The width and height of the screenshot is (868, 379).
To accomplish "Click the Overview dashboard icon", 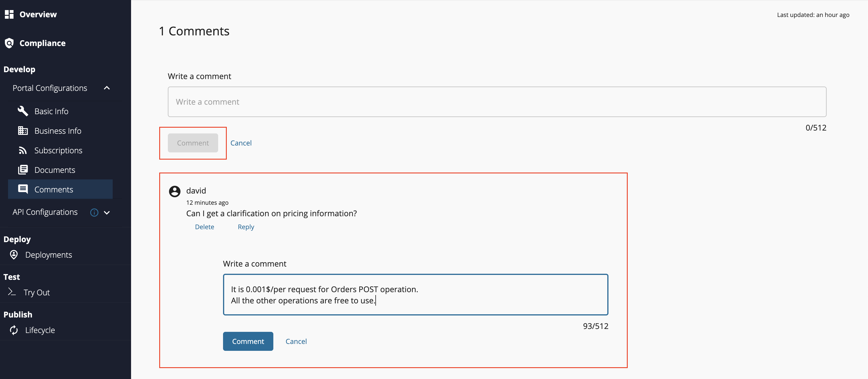I will 9,14.
